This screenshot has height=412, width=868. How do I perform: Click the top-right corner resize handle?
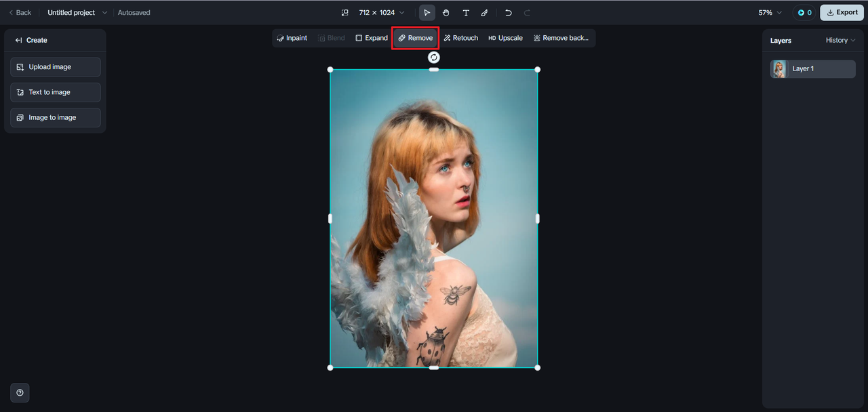click(538, 70)
